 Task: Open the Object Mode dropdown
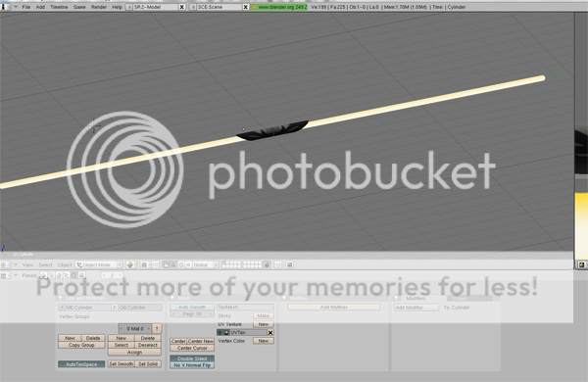point(99,264)
